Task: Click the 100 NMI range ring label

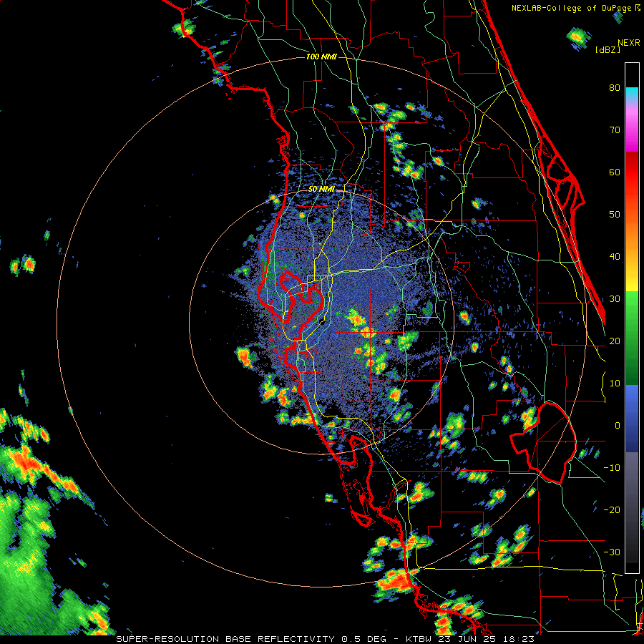Action: click(x=321, y=57)
